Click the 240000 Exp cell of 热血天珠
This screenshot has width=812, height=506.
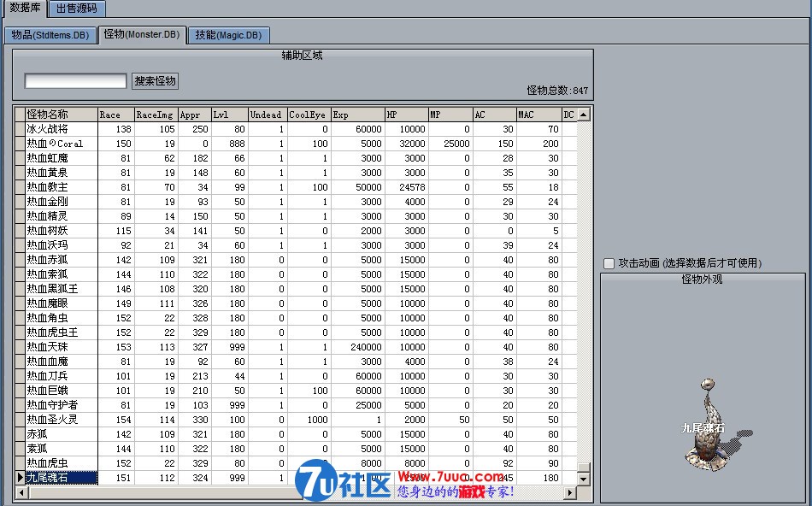click(x=358, y=347)
